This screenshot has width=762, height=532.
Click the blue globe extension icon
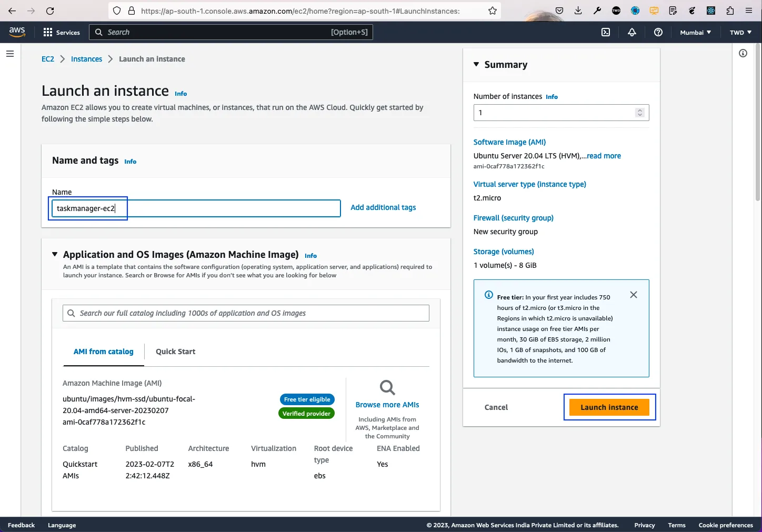click(635, 11)
